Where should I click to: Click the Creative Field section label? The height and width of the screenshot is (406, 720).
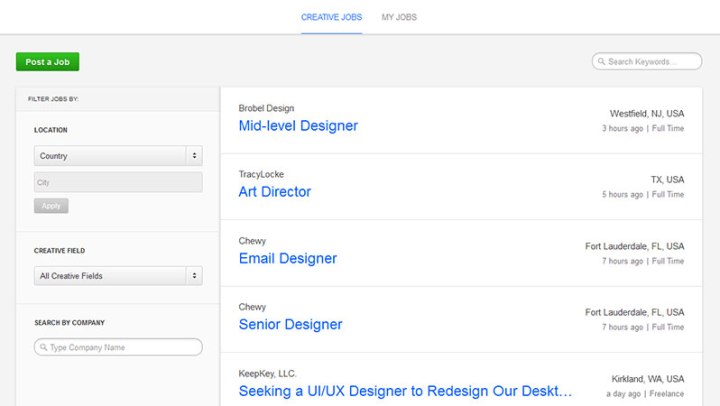(x=59, y=251)
